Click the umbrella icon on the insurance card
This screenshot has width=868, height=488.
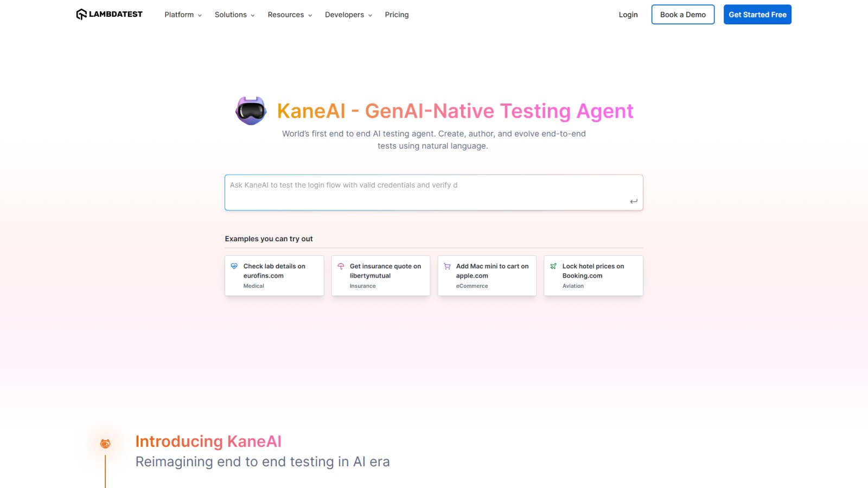point(340,266)
